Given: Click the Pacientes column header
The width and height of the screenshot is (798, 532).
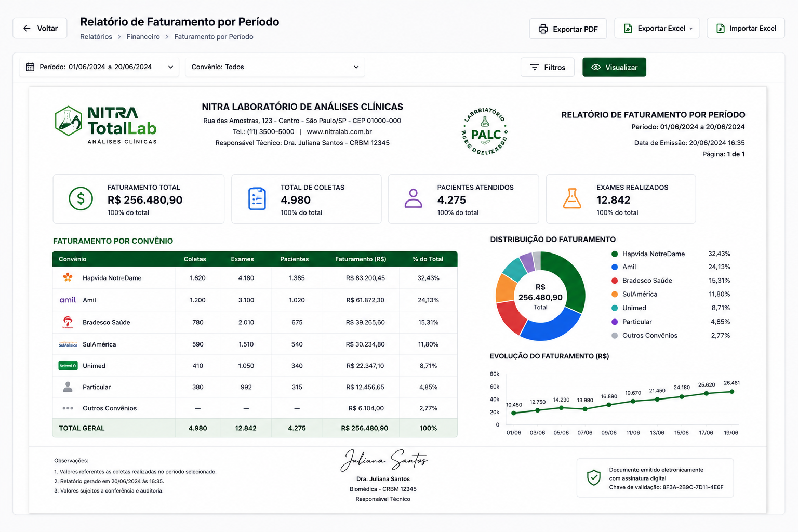Looking at the screenshot, I should coord(294,259).
